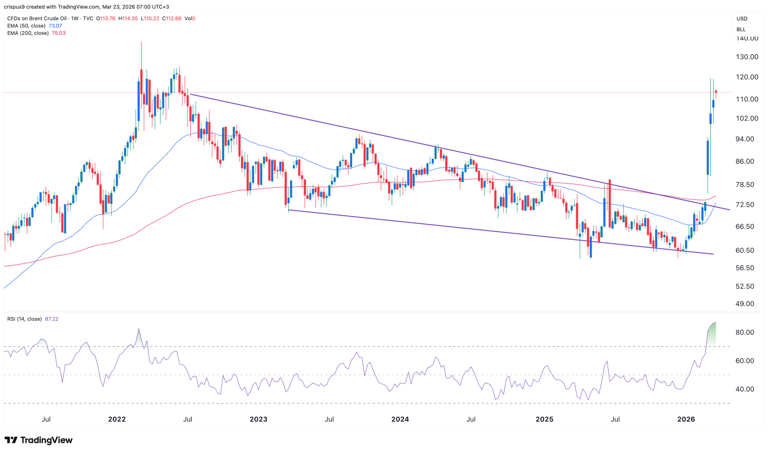Screen dimensions: 768x453
Task: Select the EMA (50, close) indicator legend
Action: (26, 25)
